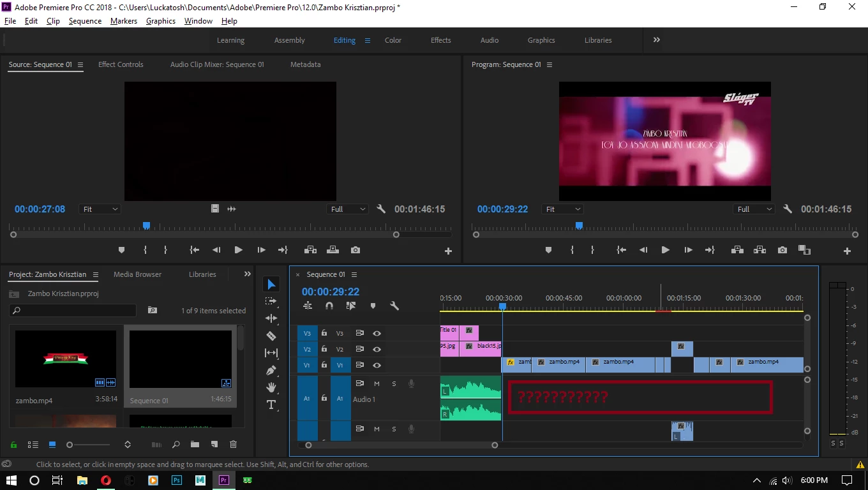Select the zambo.mp4 thumbnail in Project panel
Image resolution: width=868 pixels, height=490 pixels.
(66, 359)
